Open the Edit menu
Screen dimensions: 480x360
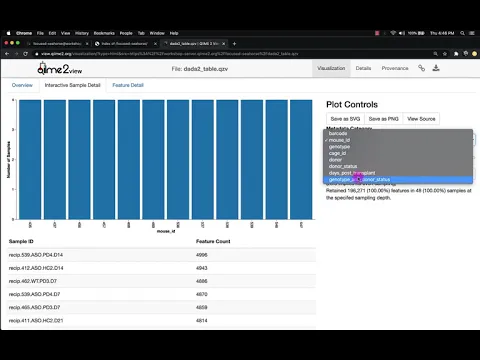click(52, 33)
